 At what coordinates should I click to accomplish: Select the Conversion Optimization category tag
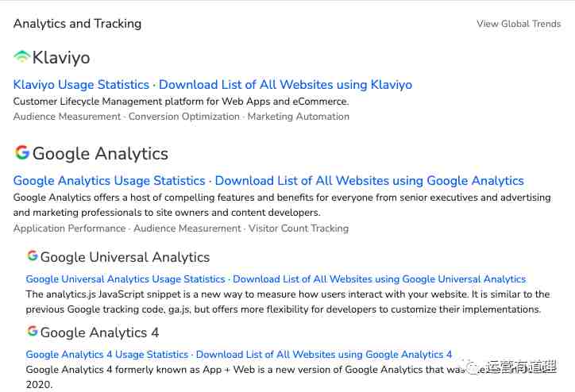[183, 117]
